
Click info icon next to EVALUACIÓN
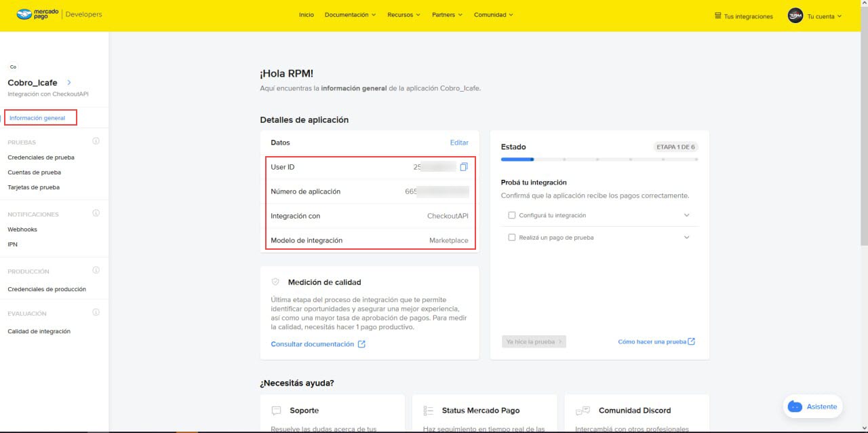pos(96,312)
